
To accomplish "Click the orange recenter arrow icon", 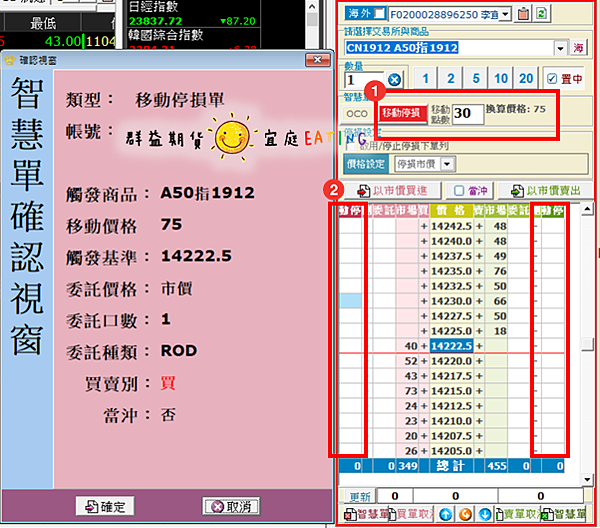I will 465,515.
